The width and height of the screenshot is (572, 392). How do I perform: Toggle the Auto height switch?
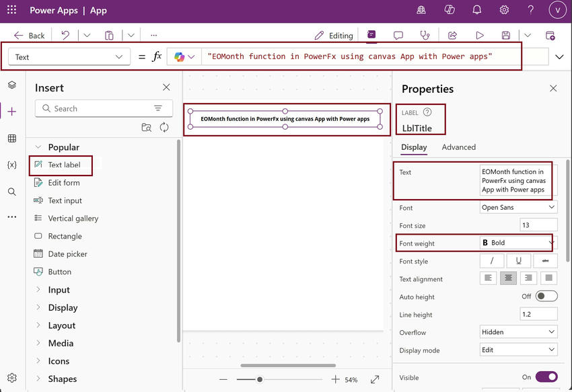546,296
